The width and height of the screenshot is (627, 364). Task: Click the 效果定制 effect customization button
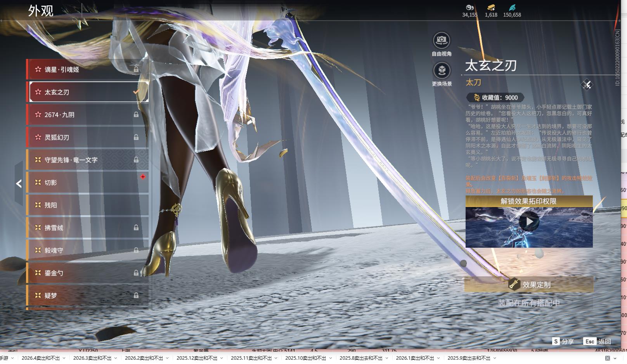529,285
